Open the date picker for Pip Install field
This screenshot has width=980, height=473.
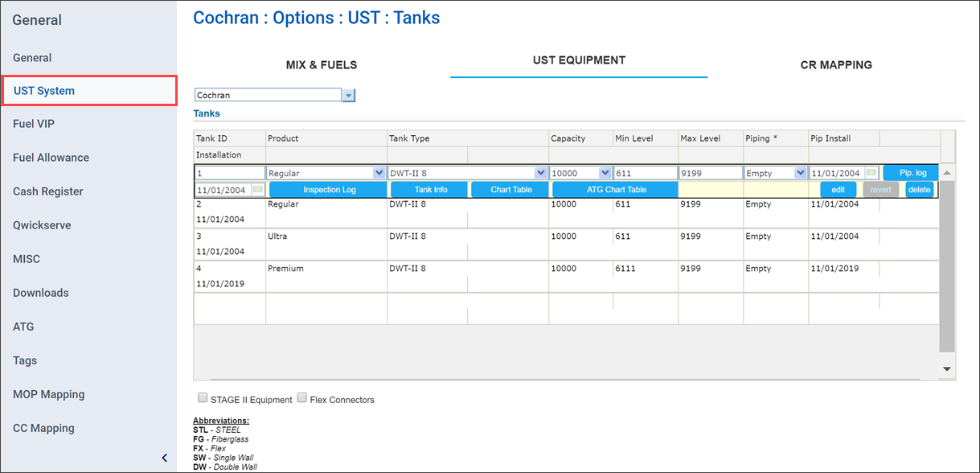click(x=872, y=172)
